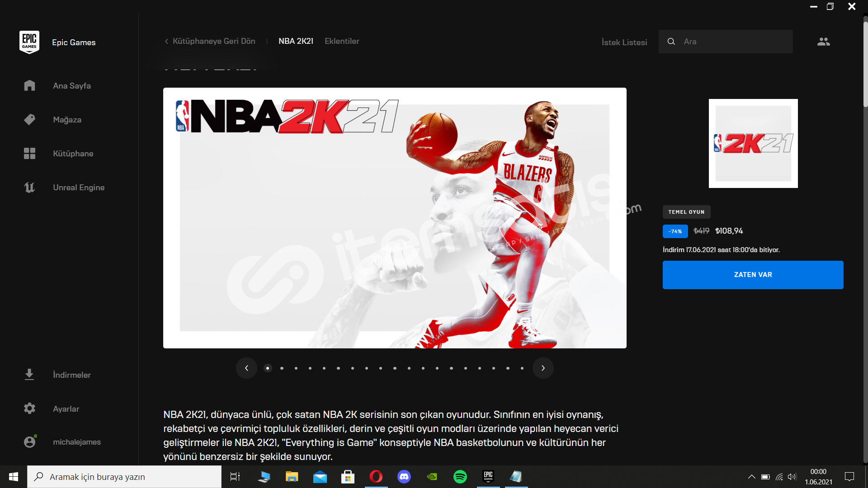Open the volume control tray icon
The height and width of the screenshot is (488, 868).
click(792, 477)
